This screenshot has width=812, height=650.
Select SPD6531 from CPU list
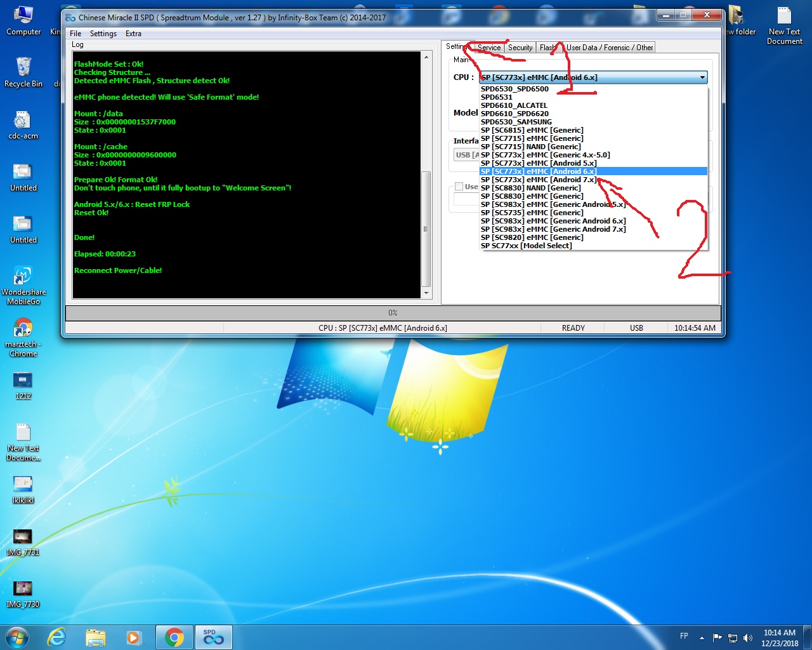593,97
